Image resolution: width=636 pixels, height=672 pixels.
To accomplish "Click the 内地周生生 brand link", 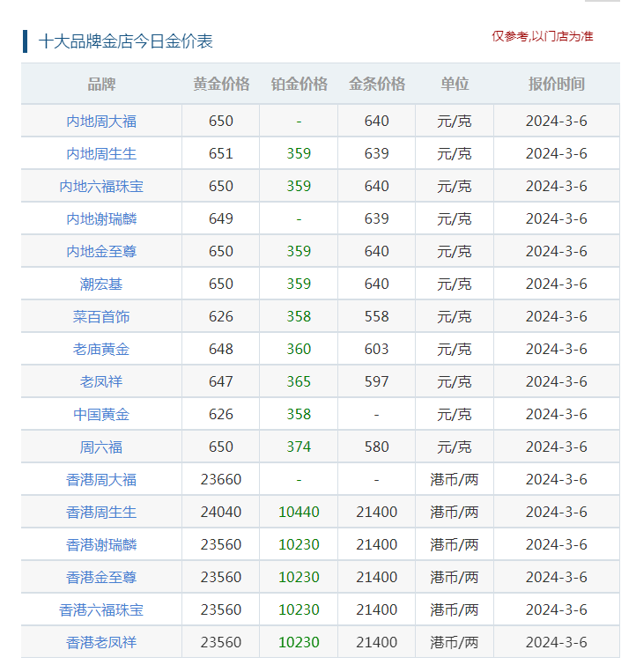I will (101, 153).
